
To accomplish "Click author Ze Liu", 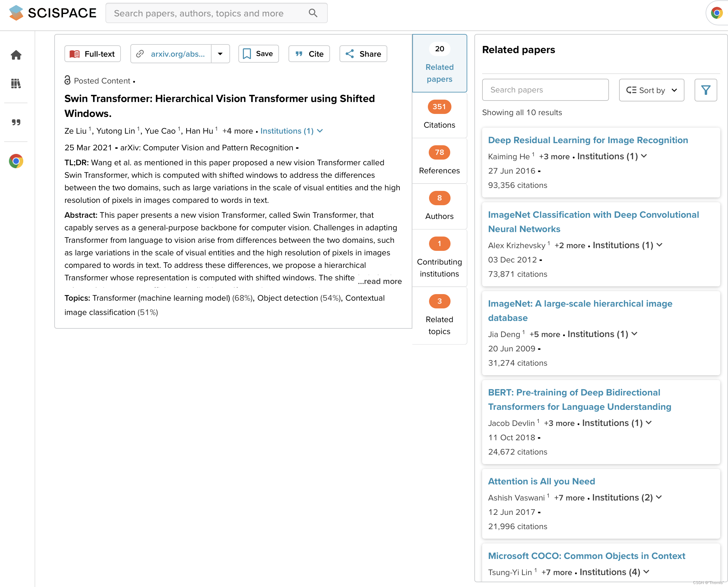I will [75, 131].
